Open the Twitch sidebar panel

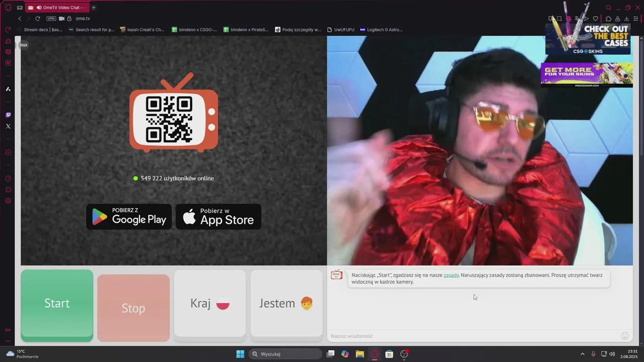click(8, 115)
